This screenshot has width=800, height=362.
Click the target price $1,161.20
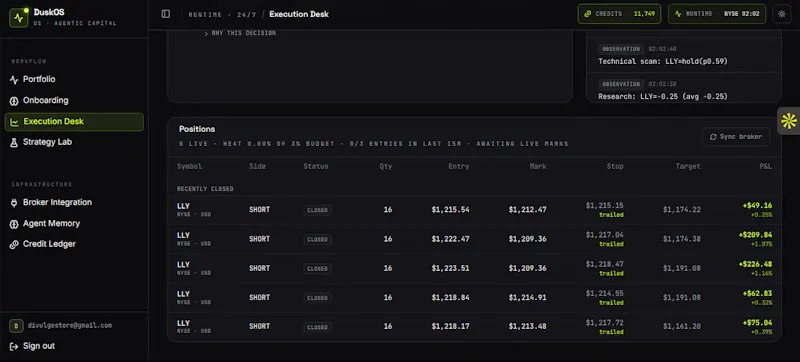[682, 327]
